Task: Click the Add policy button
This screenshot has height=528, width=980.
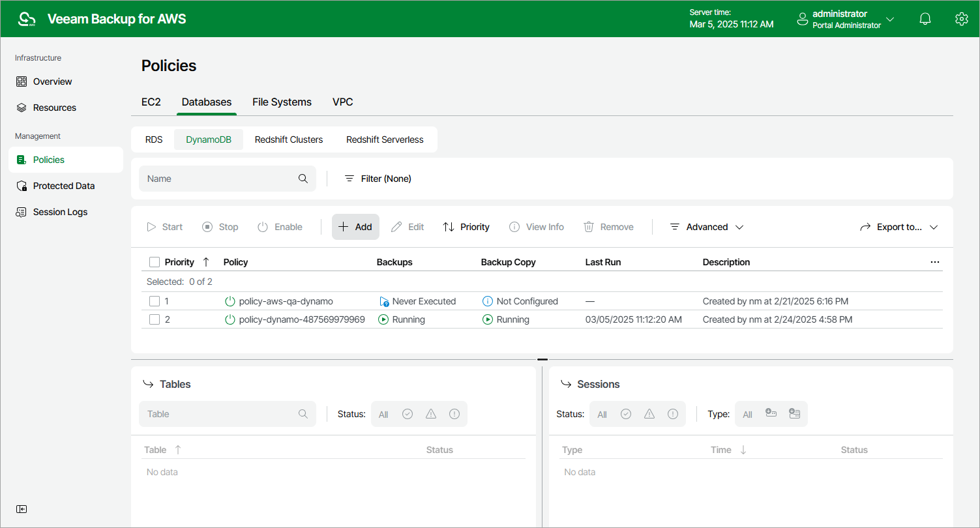Action: click(355, 227)
